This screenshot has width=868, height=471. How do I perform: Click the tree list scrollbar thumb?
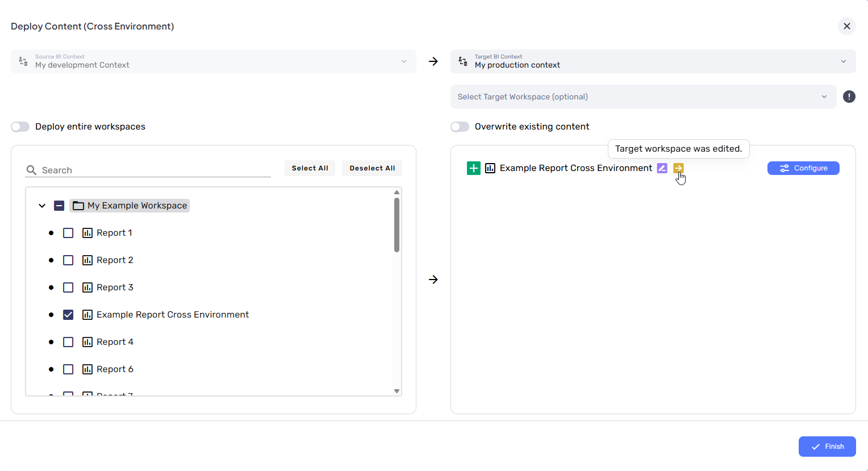point(397,224)
